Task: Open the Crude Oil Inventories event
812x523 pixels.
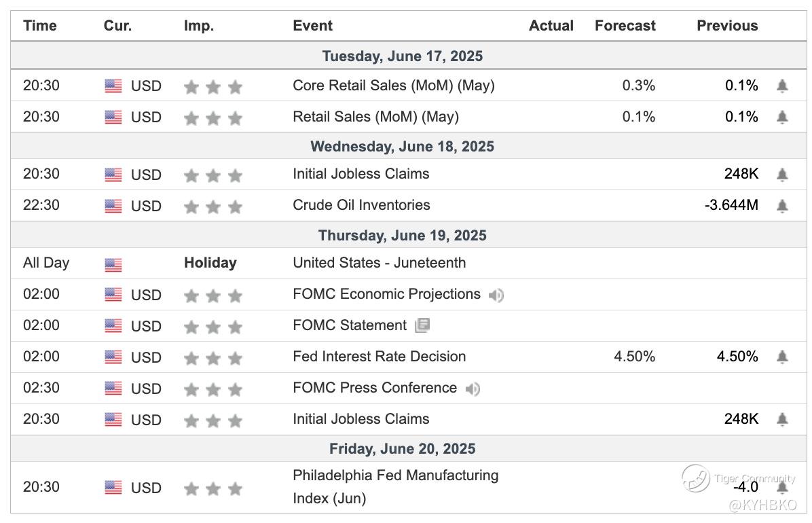Action: [x=361, y=205]
